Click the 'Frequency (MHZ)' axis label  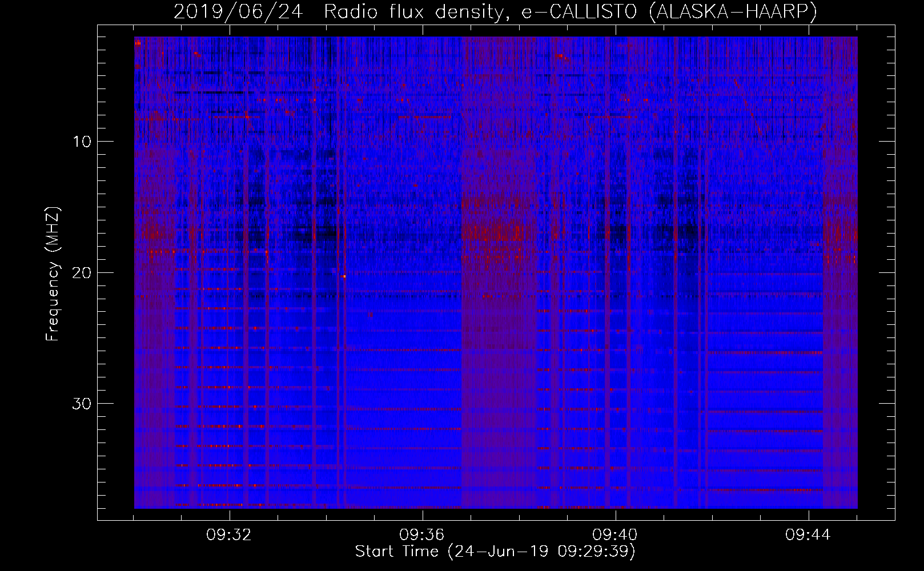53,274
